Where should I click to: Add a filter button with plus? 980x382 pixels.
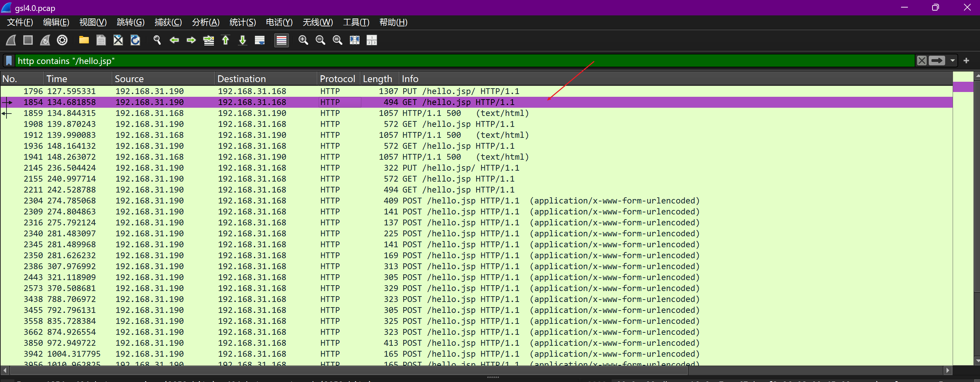click(966, 61)
